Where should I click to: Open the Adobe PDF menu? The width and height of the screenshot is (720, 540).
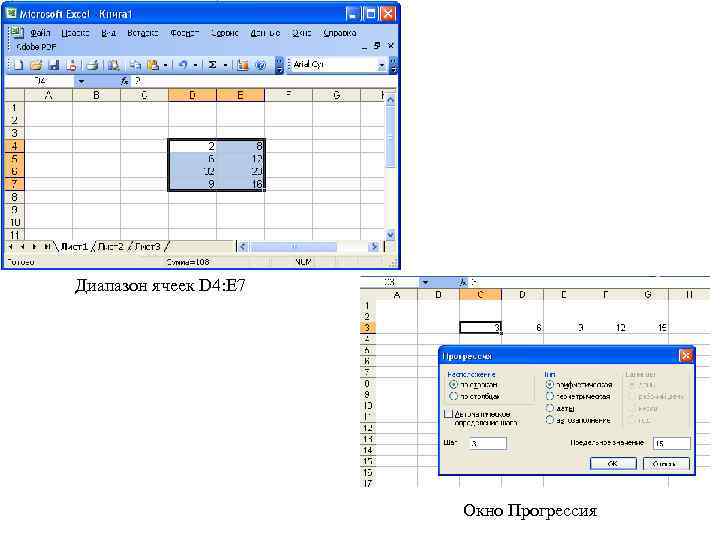36,47
